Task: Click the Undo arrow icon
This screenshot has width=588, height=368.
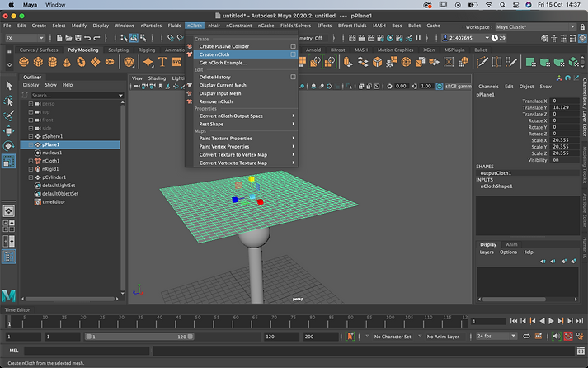Action: pyautogui.click(x=87, y=38)
